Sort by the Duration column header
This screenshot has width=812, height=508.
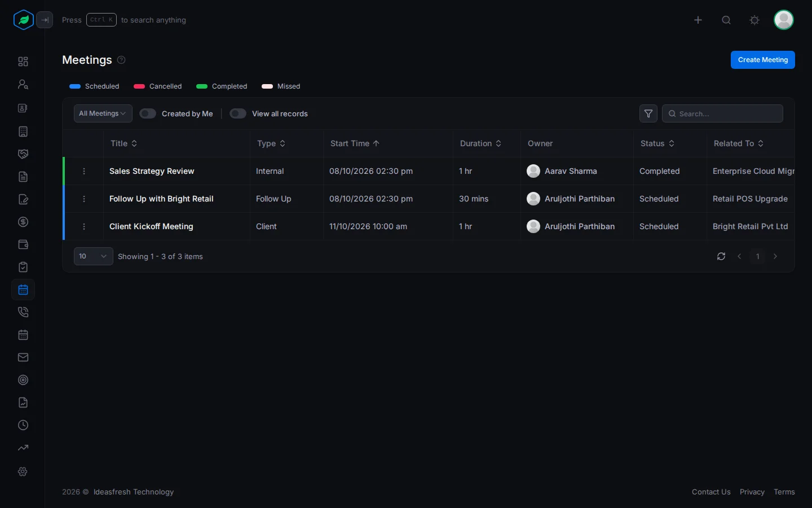pyautogui.click(x=480, y=143)
